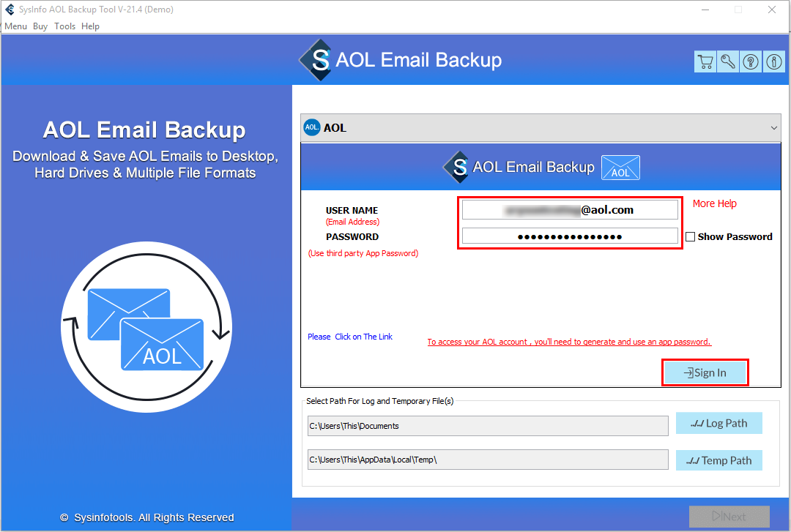Image resolution: width=791 pixels, height=532 pixels.
Task: Open the Buy menu
Action: tap(40, 26)
